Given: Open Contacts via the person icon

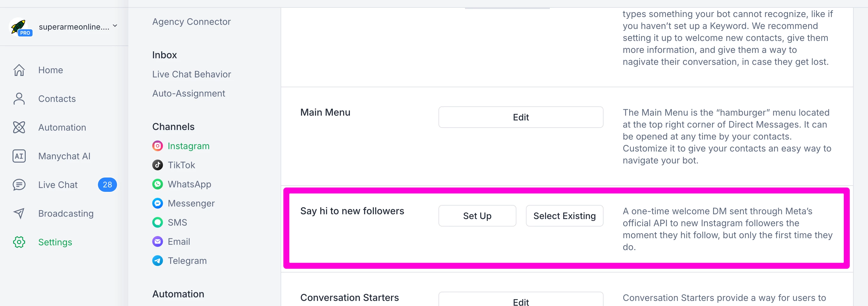Looking at the screenshot, I should point(19,99).
